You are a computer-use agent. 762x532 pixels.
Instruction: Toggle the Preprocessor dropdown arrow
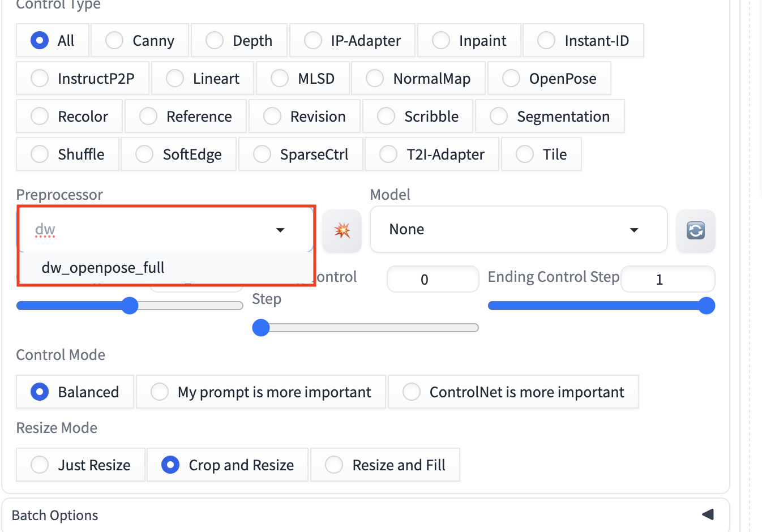(280, 230)
